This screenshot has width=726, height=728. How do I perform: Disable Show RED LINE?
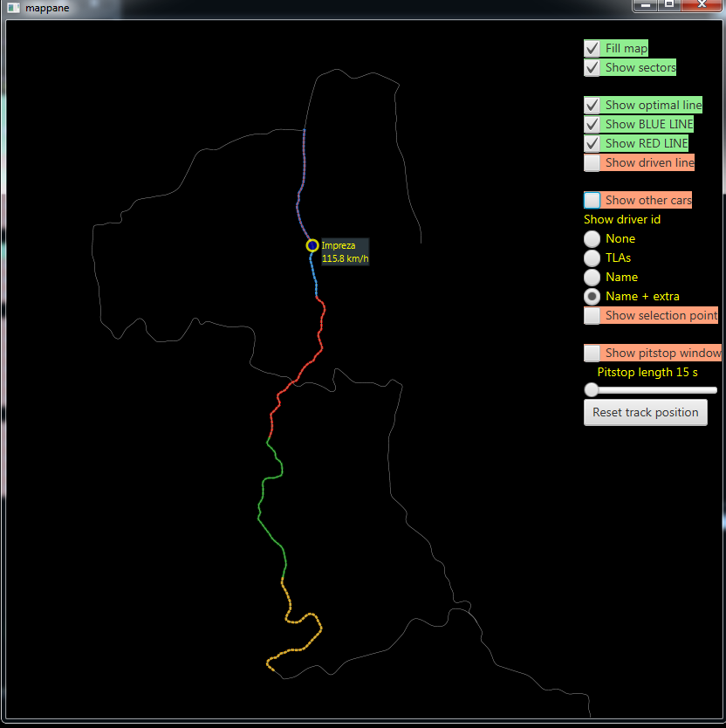tap(592, 143)
